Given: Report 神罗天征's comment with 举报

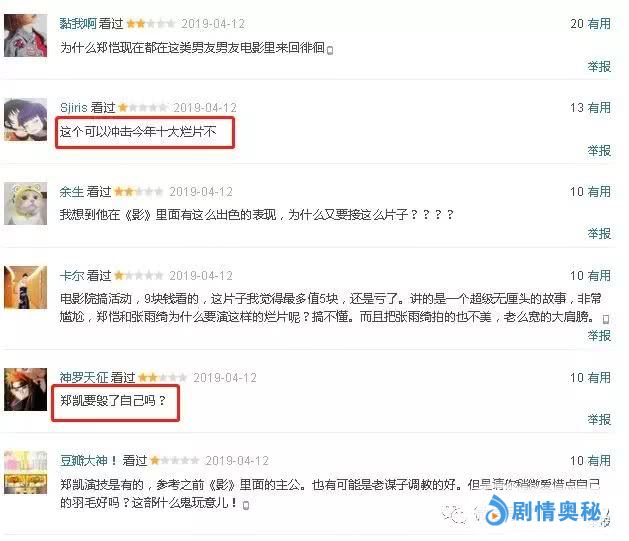Looking at the screenshot, I should tap(599, 419).
